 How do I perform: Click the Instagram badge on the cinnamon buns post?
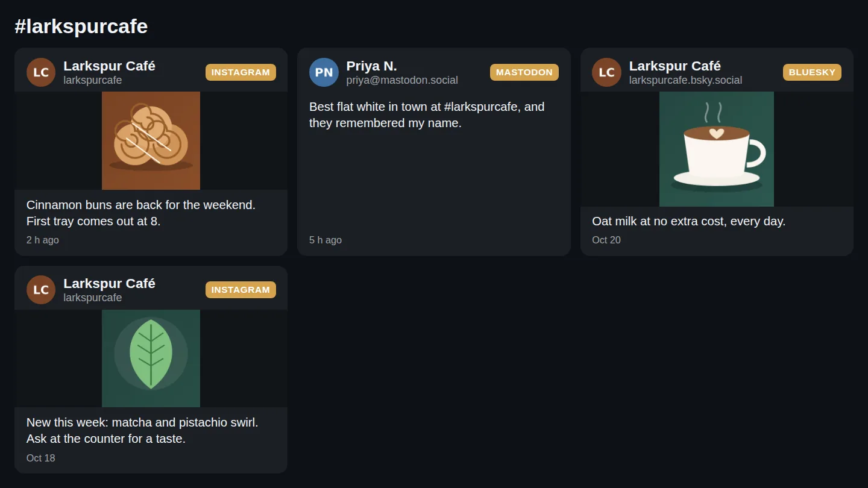click(241, 72)
